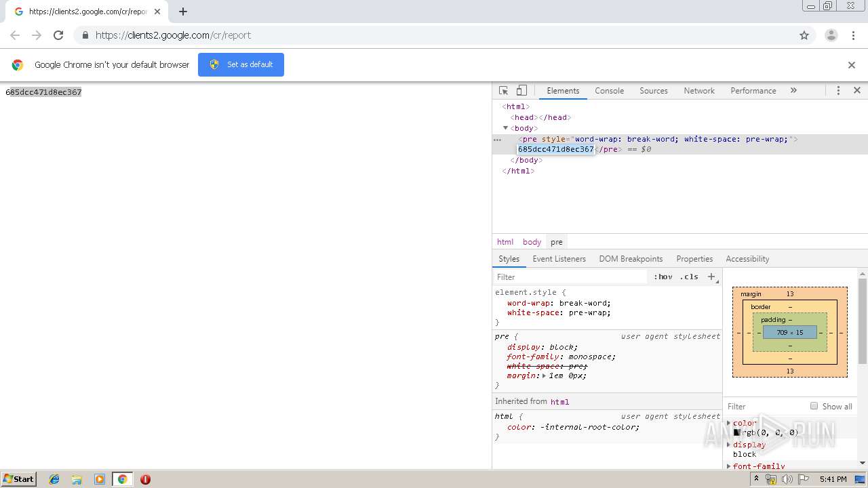This screenshot has width=868, height=488.
Task: Toggle the .cls class editor
Action: pos(689,277)
